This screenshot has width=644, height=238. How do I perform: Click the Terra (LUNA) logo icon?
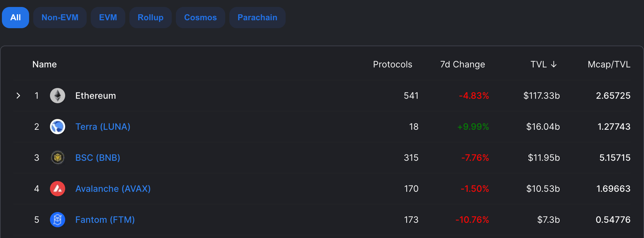(58, 127)
